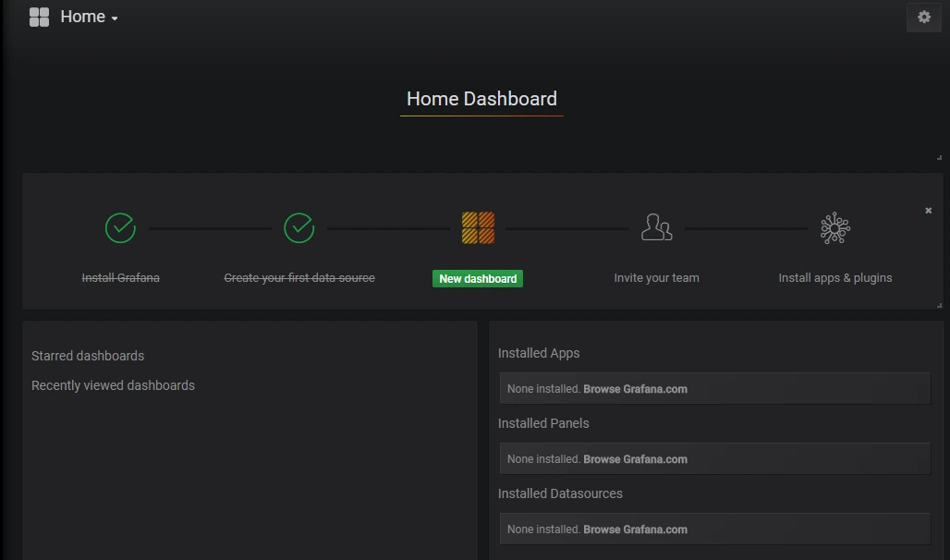The width and height of the screenshot is (950, 560).
Task: Click the Installed Panels heading
Action: (x=543, y=423)
